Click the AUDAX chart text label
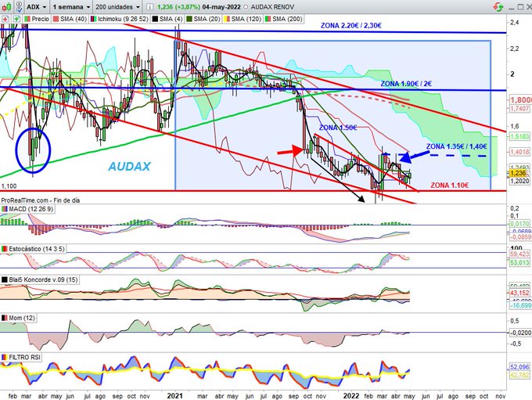Viewport: 532px width, 400px height. click(129, 167)
